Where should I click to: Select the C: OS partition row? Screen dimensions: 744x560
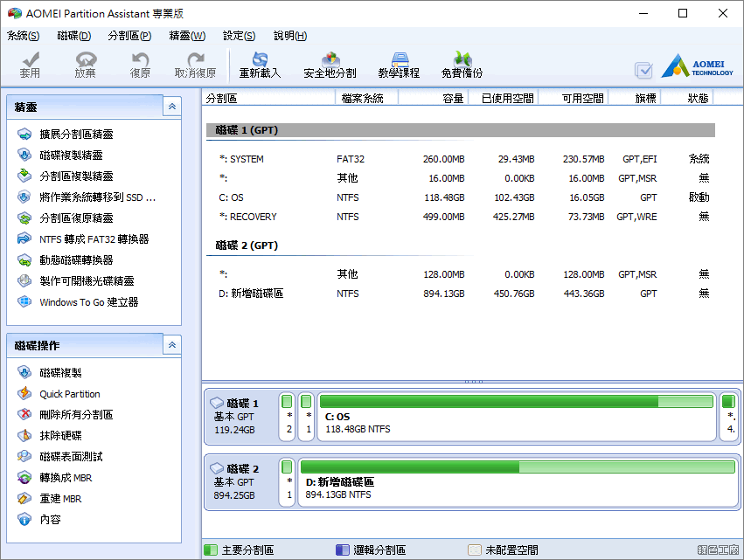tap(460, 197)
